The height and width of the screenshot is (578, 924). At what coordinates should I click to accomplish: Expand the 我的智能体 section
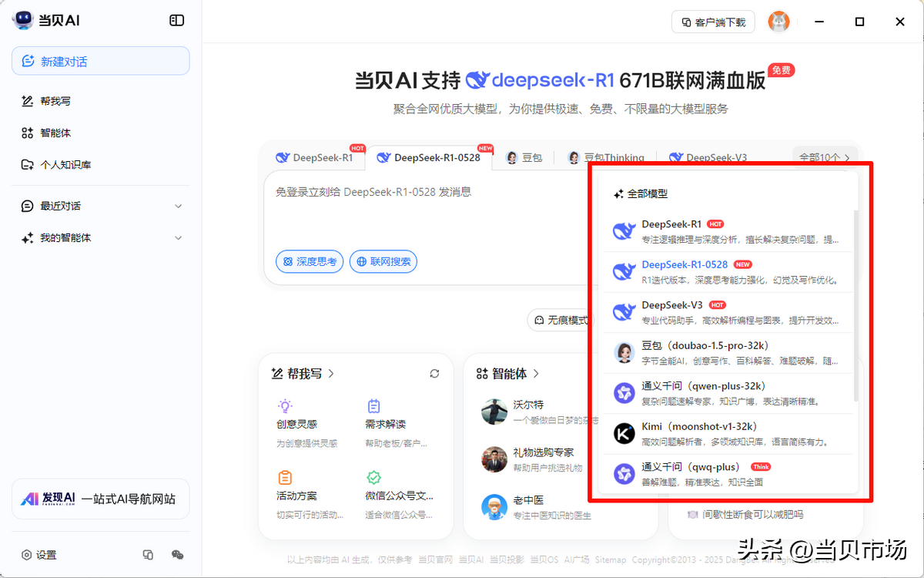tap(101, 238)
